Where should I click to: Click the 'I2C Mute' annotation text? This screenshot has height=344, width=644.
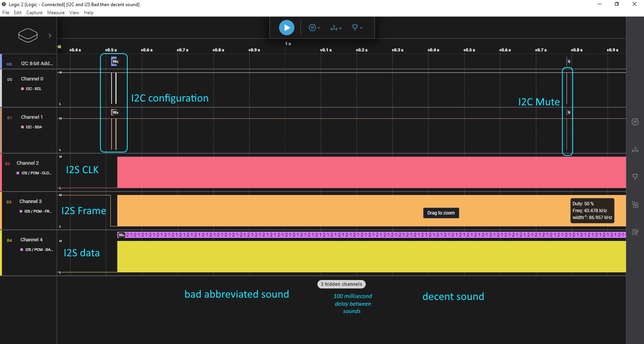click(539, 102)
